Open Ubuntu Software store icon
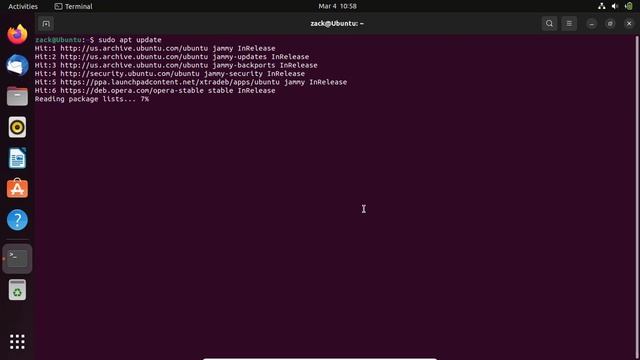The width and height of the screenshot is (640, 360). [17, 189]
